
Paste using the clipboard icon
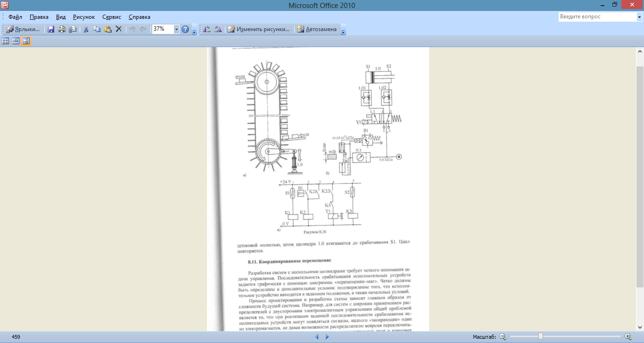(108, 29)
